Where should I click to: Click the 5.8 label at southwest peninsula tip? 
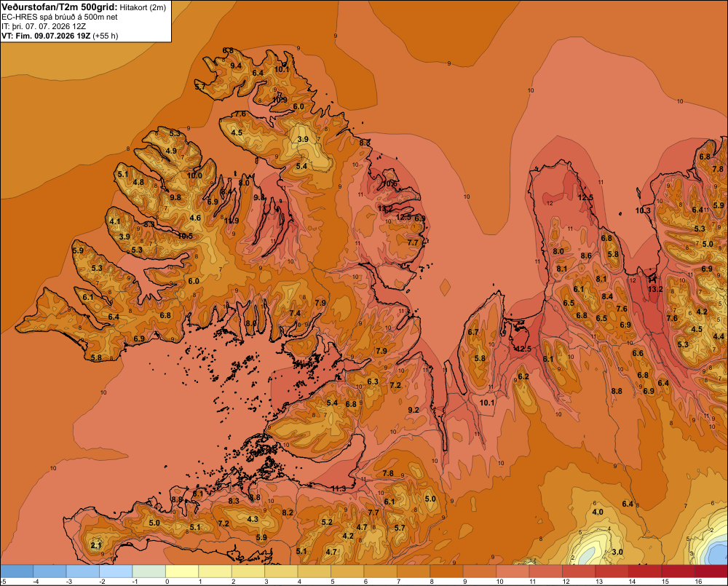point(96,358)
